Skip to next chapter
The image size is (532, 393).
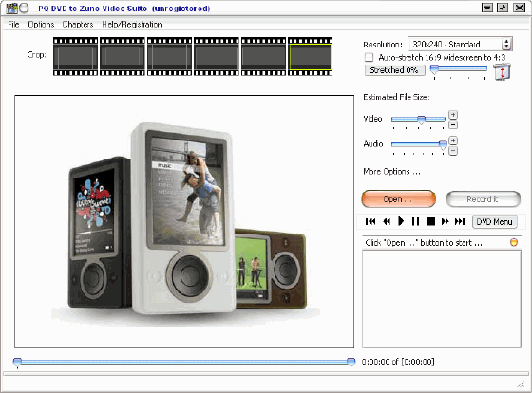coord(460,221)
